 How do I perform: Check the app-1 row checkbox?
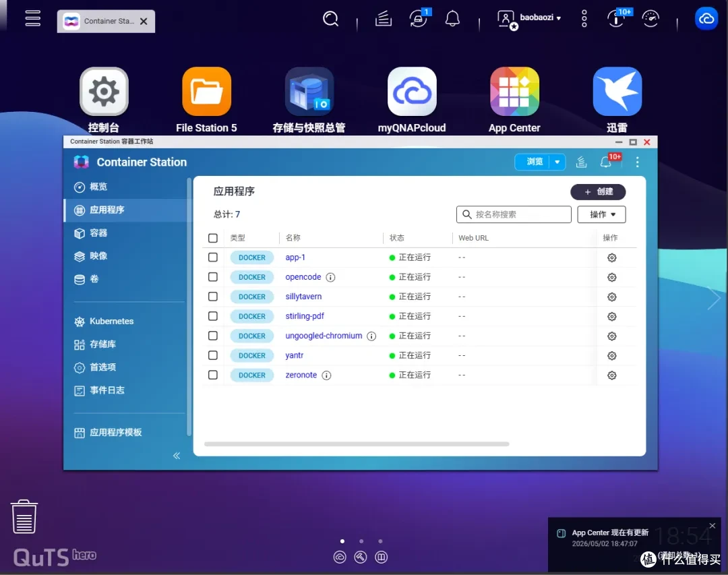212,258
